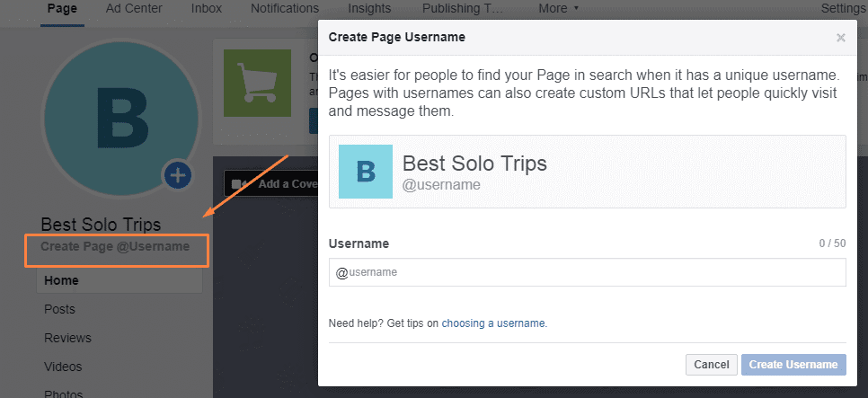Click the large B profile picture
The height and width of the screenshot is (398, 868).
point(121,118)
